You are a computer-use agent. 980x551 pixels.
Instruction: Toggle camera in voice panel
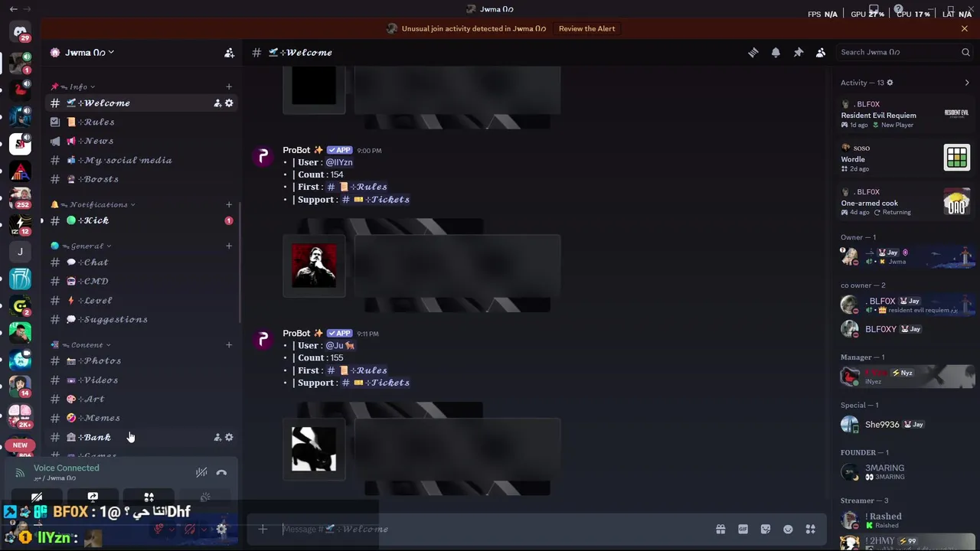[37, 497]
